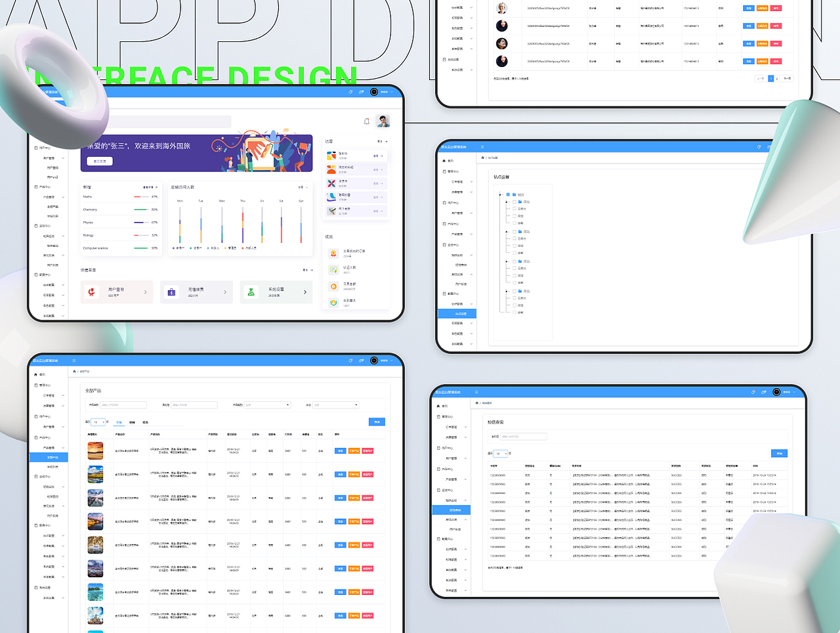840x633 pixels.
Task: Click the green flask icon on 系统设置 card
Action: coord(251,292)
